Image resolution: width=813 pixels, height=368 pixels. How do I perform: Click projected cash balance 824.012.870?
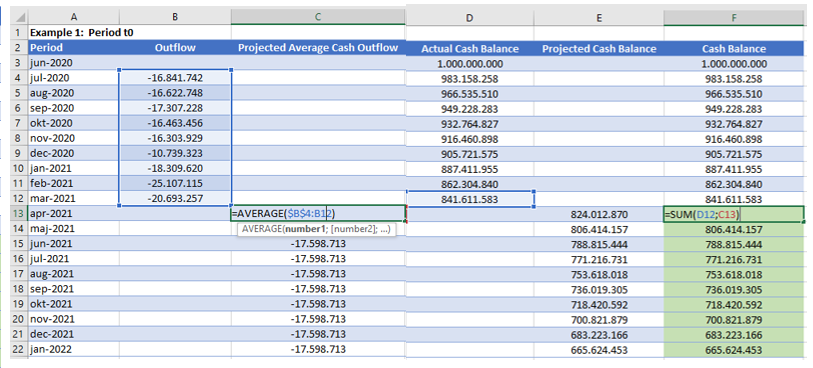click(x=598, y=214)
